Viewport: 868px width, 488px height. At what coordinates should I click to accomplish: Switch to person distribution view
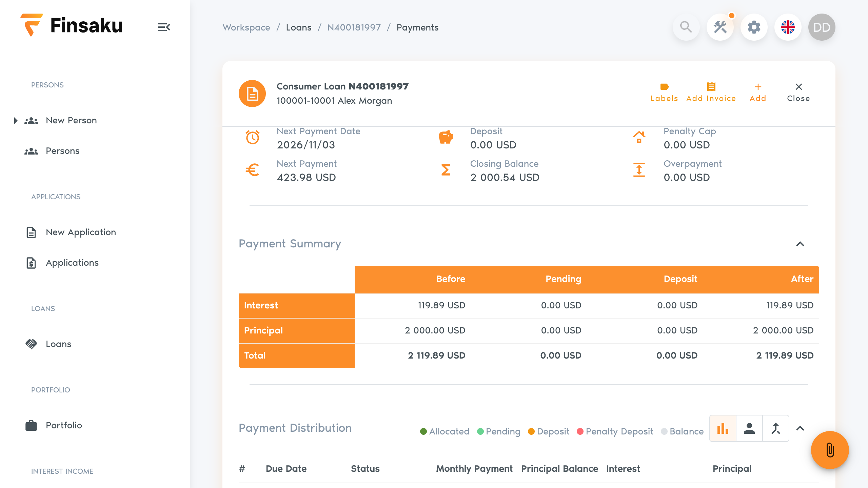pyautogui.click(x=749, y=428)
